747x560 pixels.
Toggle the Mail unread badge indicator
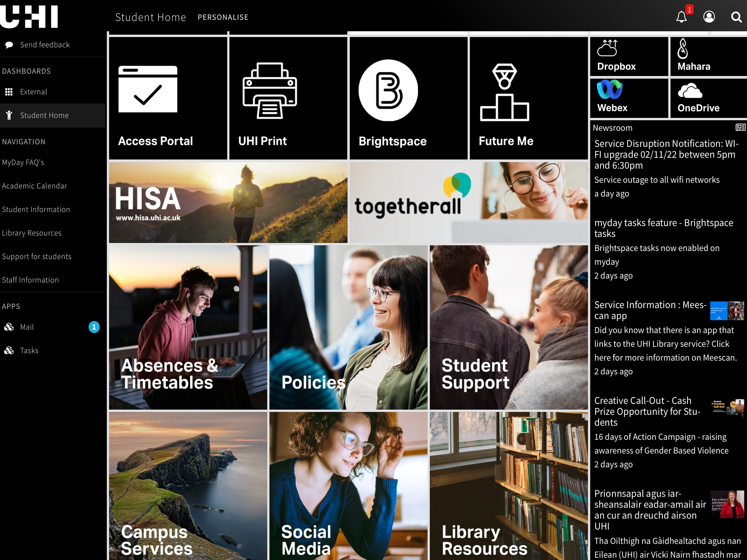[x=94, y=327]
